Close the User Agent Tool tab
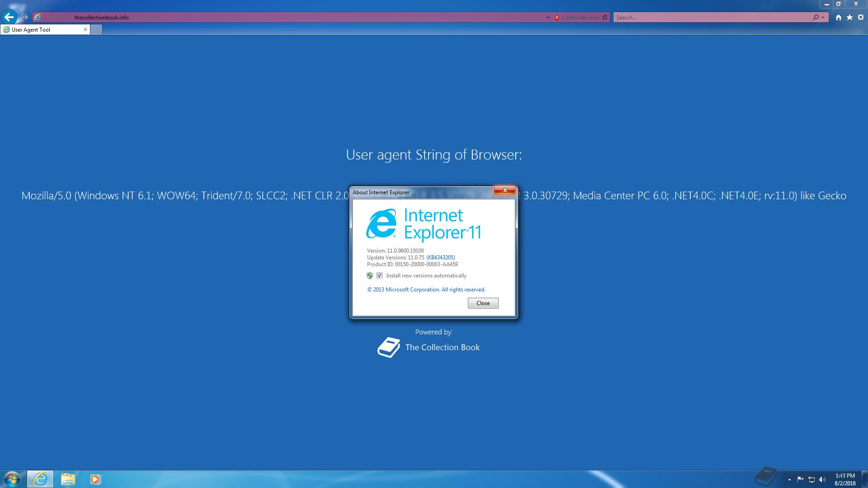 [x=85, y=30]
